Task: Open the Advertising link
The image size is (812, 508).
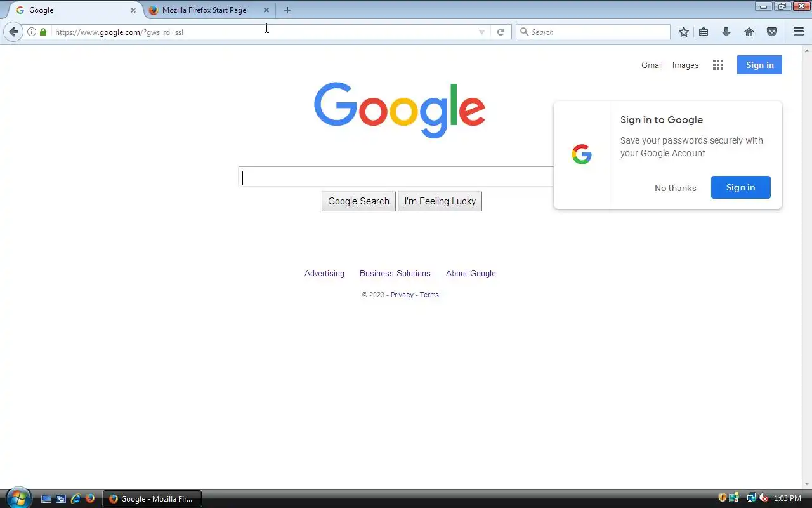Action: coord(324,273)
